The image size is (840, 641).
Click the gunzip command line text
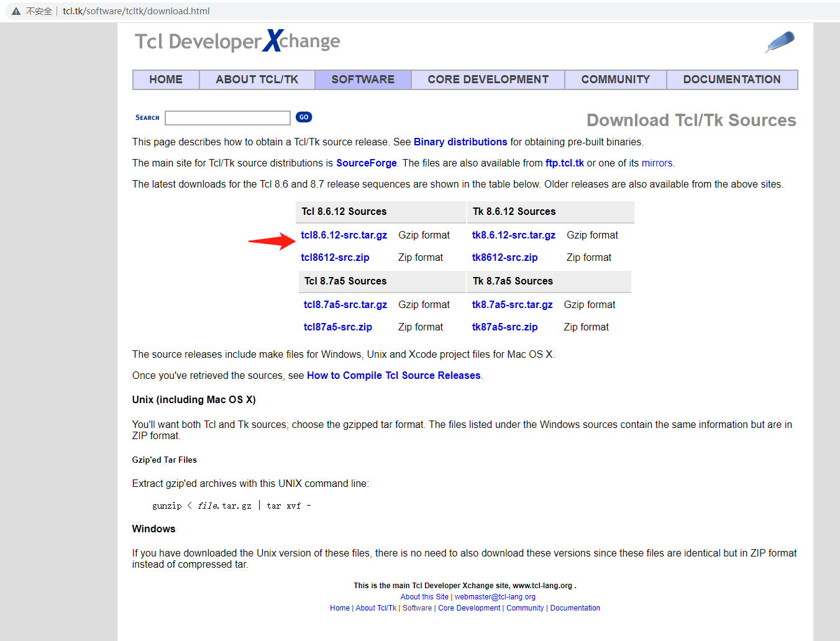pos(232,506)
